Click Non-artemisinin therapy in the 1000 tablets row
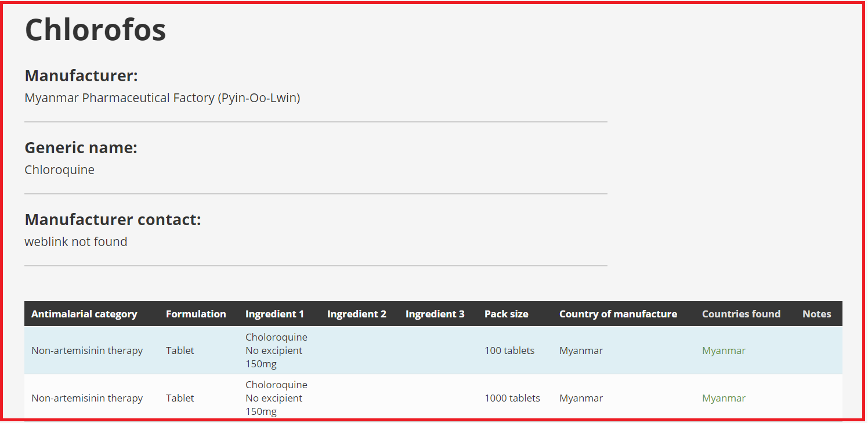The height and width of the screenshot is (423, 868). (87, 398)
